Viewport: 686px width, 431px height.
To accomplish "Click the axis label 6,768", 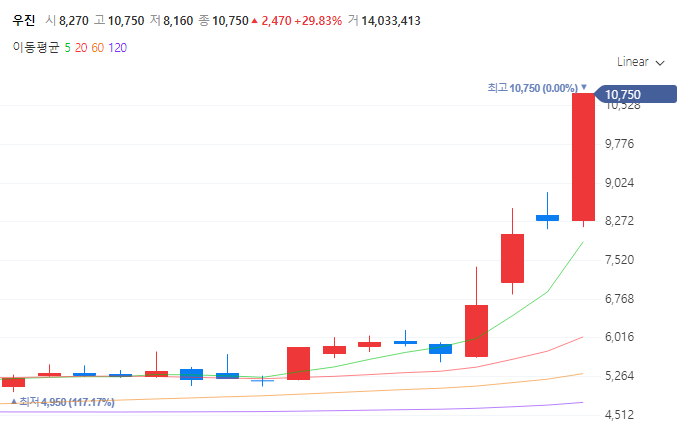I will (619, 299).
